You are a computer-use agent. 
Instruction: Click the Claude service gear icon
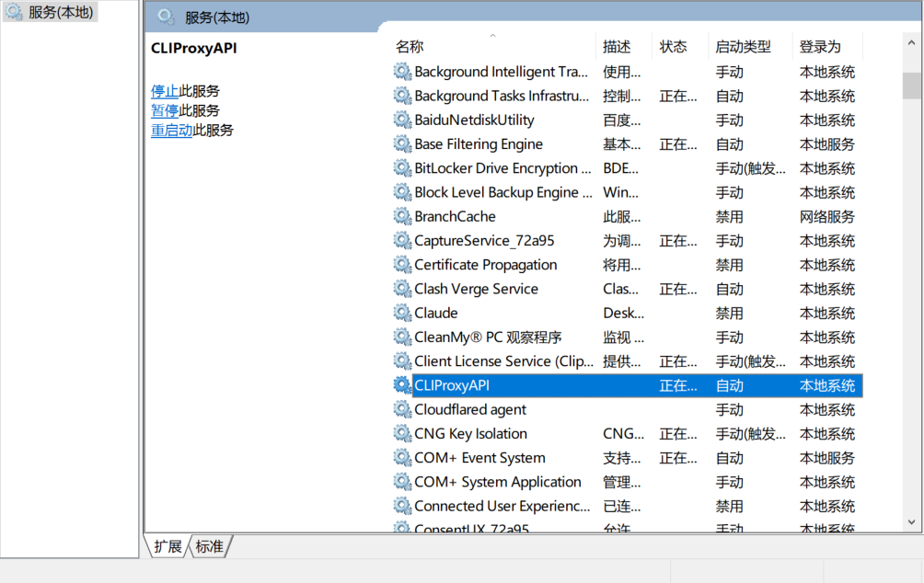coord(402,314)
